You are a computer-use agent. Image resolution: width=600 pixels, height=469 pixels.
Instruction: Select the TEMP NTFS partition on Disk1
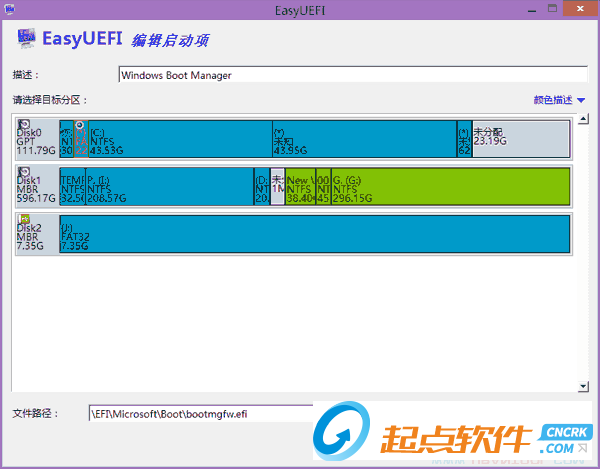(x=72, y=186)
